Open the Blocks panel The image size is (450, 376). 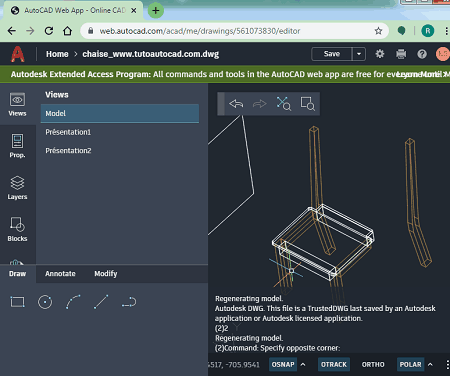(x=17, y=229)
